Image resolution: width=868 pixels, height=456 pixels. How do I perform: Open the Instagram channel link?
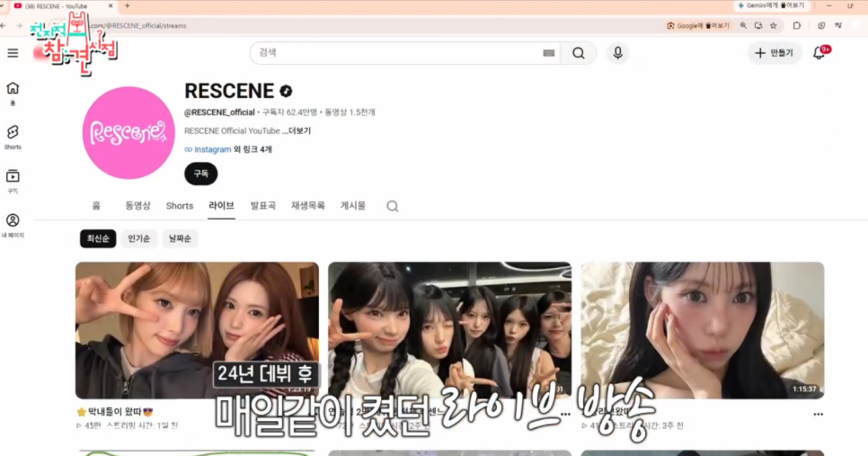click(213, 149)
